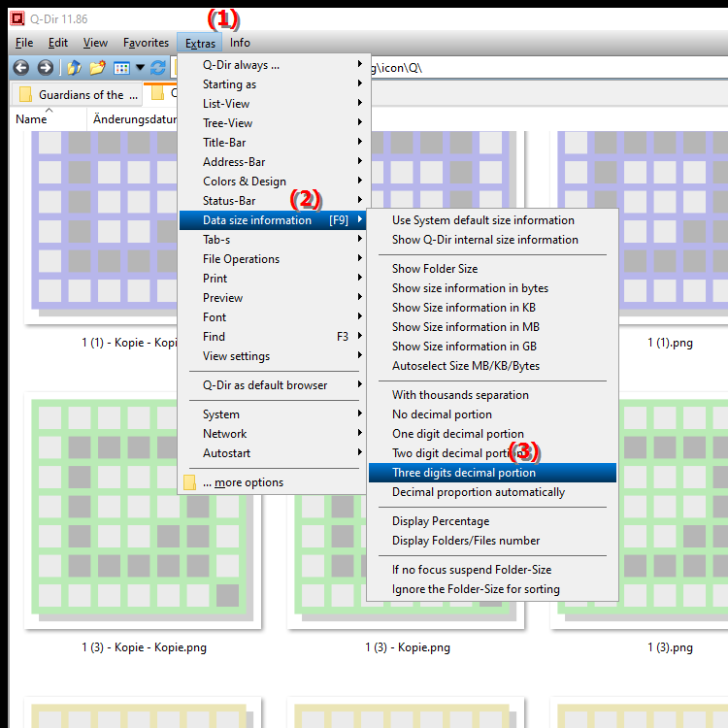728x728 pixels.
Task: Go forward with the right arrow button
Action: point(45,68)
